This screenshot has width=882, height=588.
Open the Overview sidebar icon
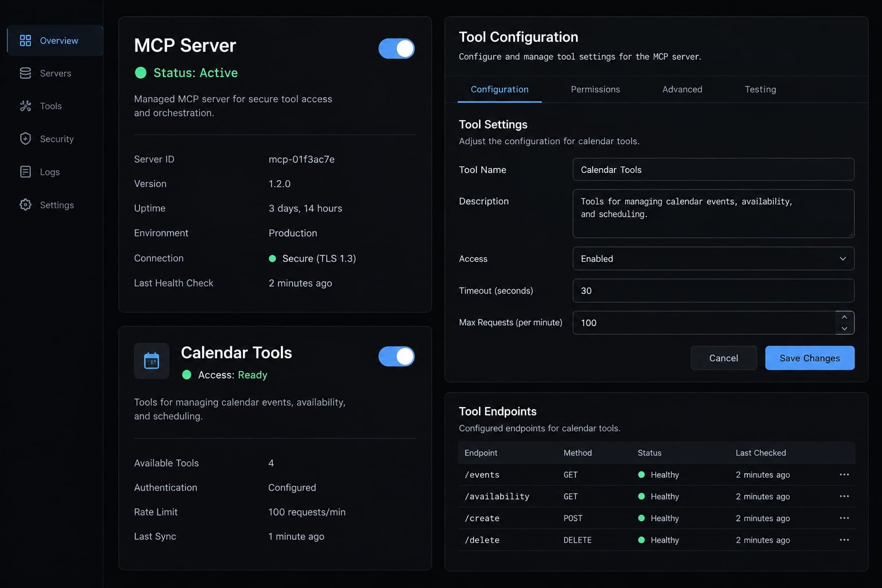click(25, 41)
